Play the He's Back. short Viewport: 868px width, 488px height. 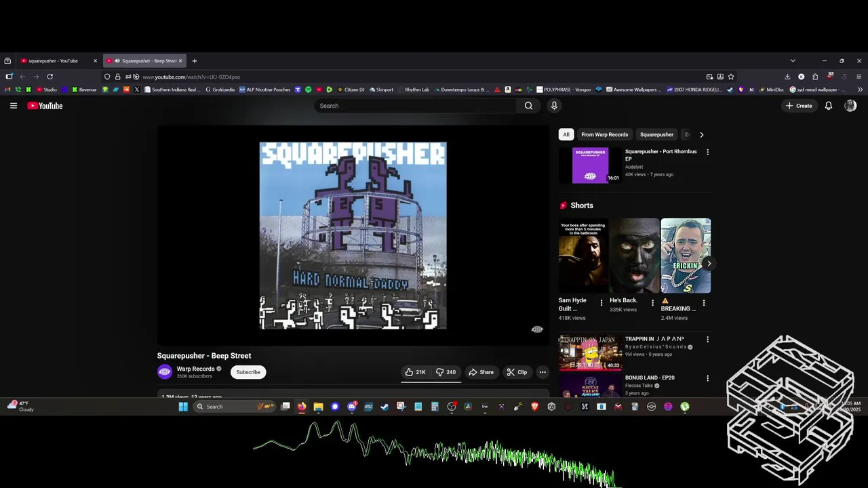[x=634, y=256]
